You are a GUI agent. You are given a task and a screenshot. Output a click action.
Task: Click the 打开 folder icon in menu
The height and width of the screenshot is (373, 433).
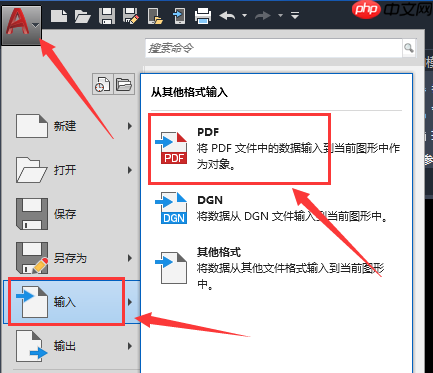point(32,170)
